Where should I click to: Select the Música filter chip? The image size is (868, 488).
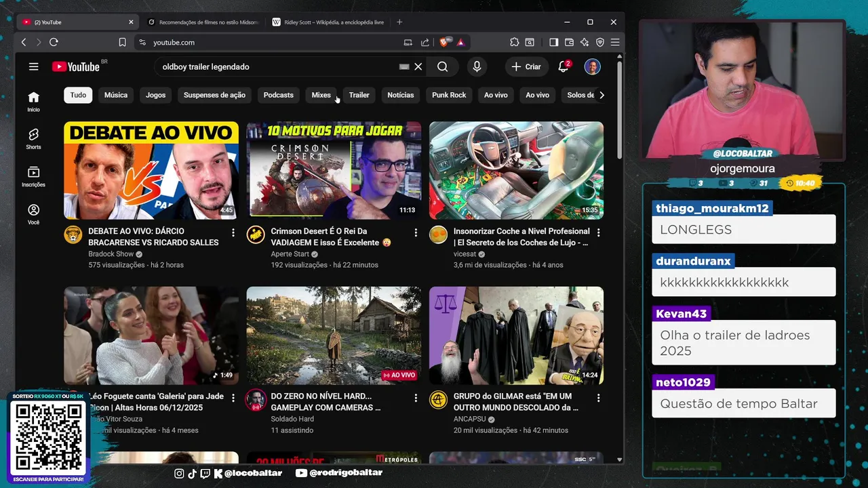pos(116,95)
